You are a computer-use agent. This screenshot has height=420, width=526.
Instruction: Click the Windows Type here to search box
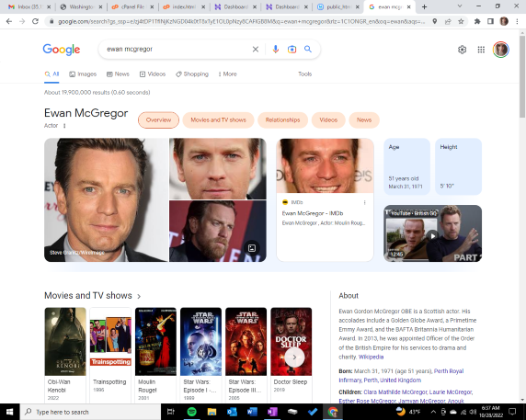[90, 412]
